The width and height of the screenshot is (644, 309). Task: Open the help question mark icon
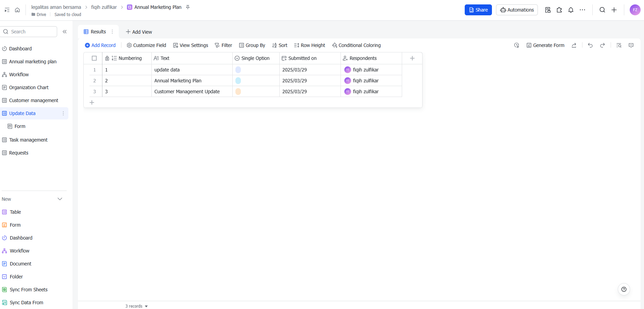[624, 289]
